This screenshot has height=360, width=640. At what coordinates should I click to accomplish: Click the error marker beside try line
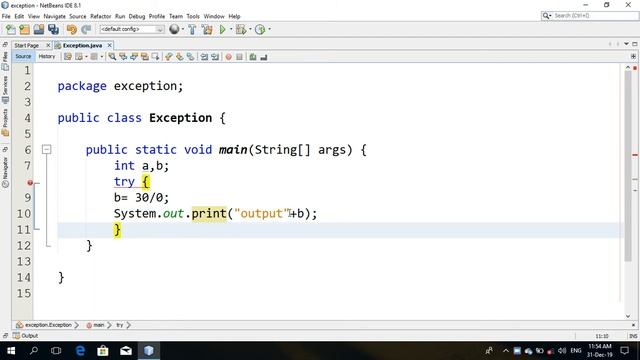(30, 182)
